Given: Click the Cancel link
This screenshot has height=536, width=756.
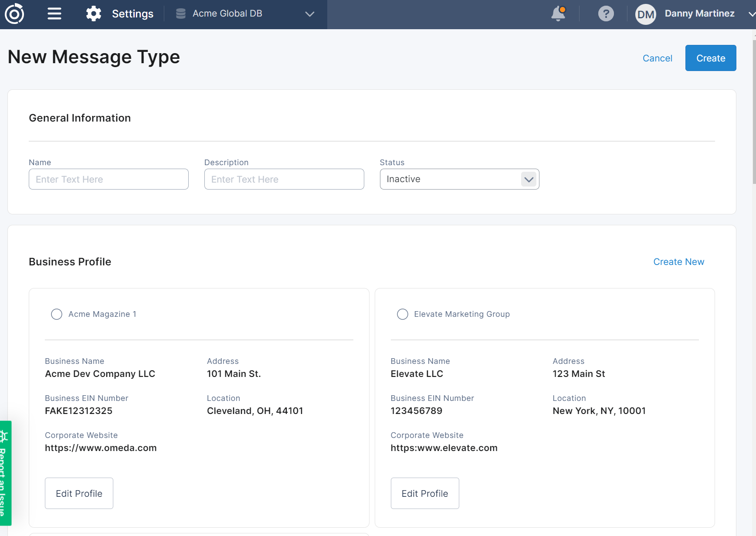Looking at the screenshot, I should (x=657, y=58).
